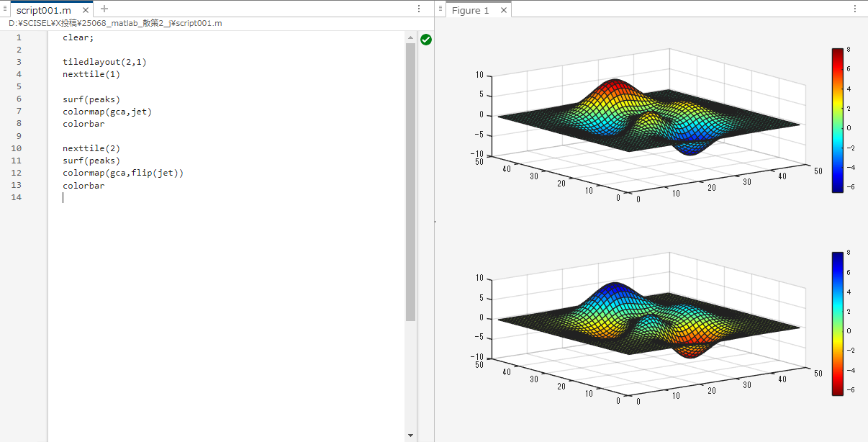Click the script001.m file path text
Screen dimensions: 868x442
[115, 24]
